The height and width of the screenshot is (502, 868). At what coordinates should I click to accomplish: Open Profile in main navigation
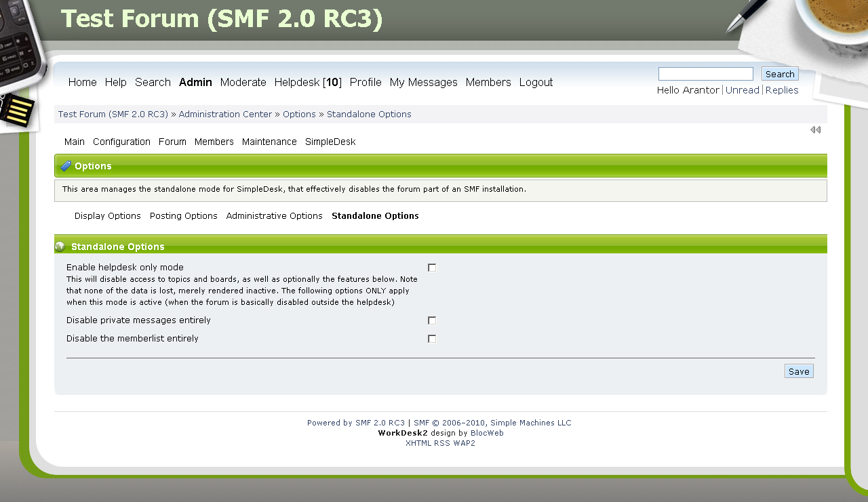(366, 82)
